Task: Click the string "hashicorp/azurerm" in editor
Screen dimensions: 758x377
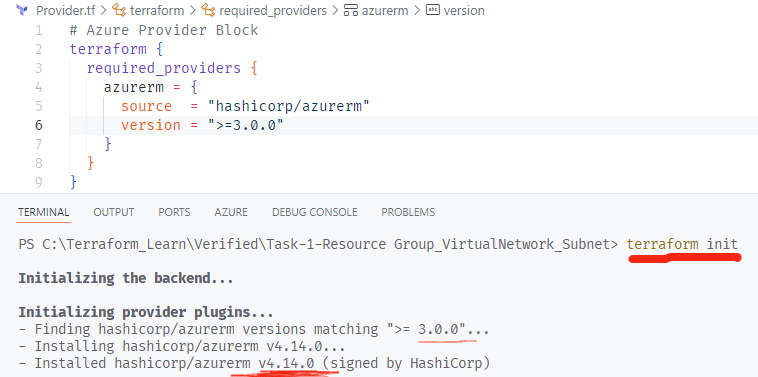Action: tap(289, 106)
